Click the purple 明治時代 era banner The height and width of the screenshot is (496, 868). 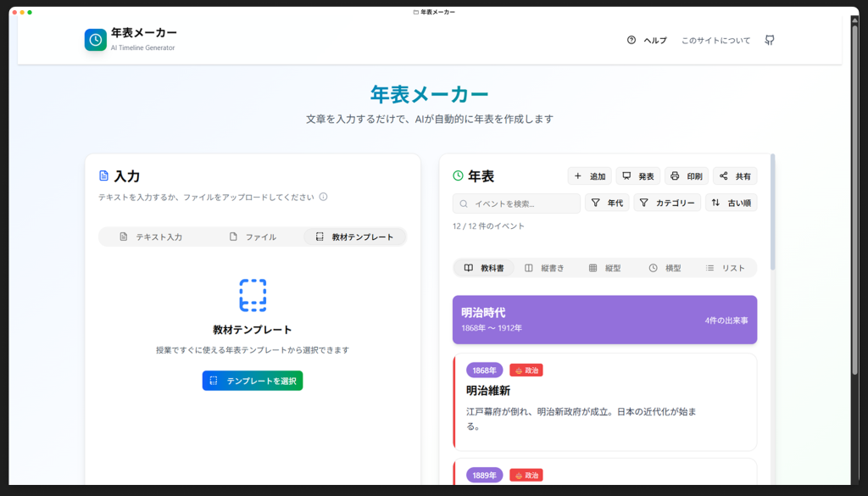point(604,320)
